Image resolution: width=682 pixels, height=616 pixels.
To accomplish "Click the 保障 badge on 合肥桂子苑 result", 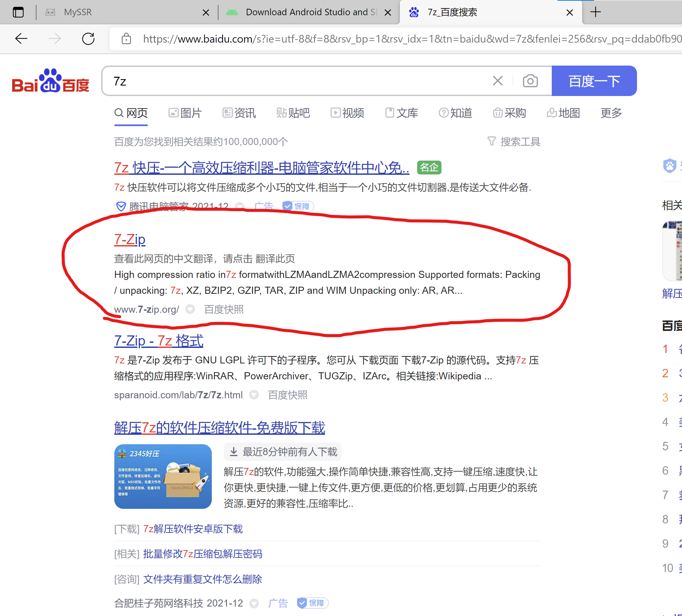I will click(x=313, y=603).
